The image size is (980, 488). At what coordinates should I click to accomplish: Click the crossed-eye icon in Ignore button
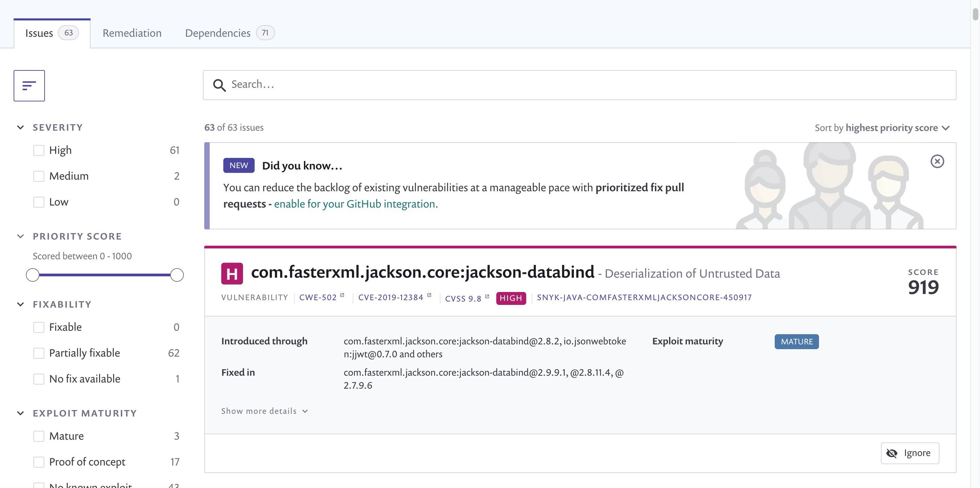tap(892, 453)
